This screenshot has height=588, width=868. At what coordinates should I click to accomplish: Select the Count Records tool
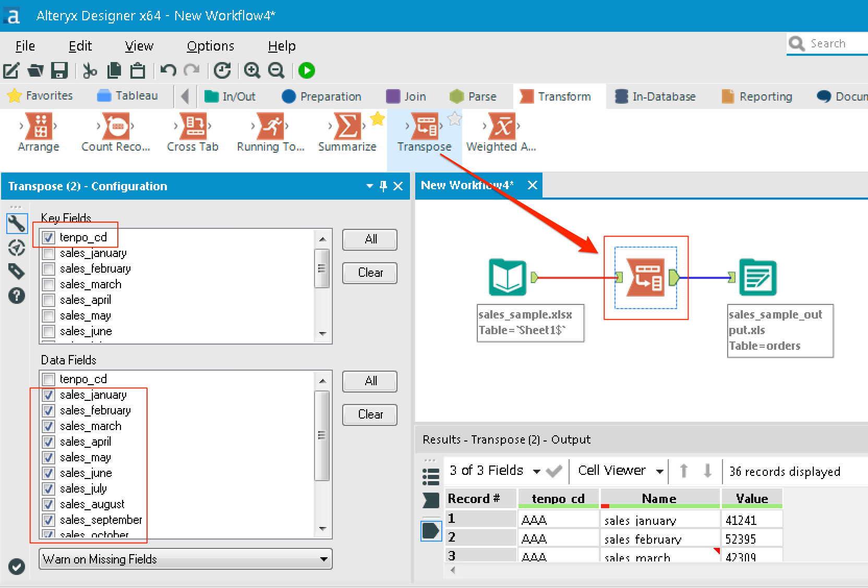tap(116, 133)
